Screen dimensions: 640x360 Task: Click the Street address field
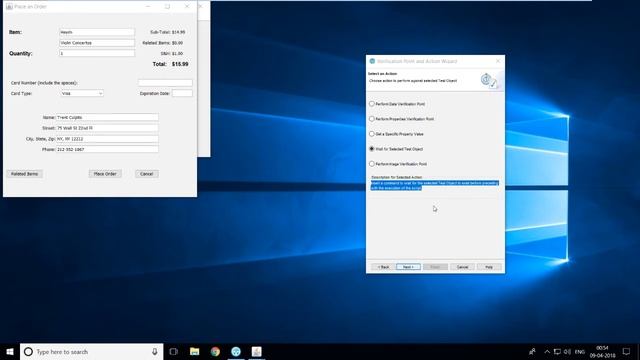pos(107,128)
